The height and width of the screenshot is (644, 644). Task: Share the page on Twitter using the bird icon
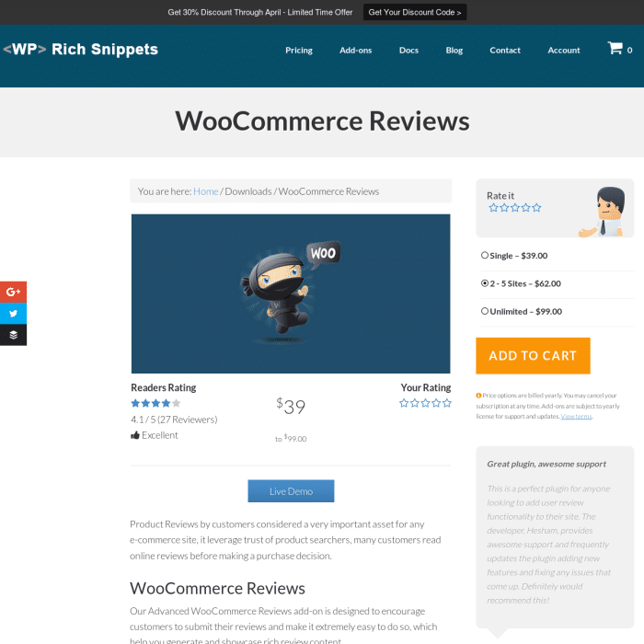13,314
